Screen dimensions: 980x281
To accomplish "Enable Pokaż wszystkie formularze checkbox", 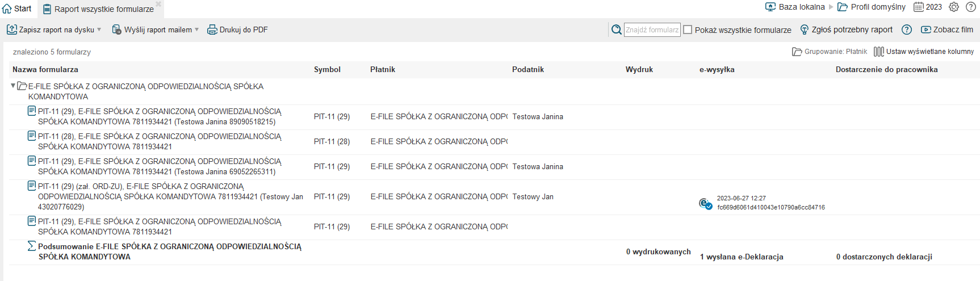I will 688,30.
